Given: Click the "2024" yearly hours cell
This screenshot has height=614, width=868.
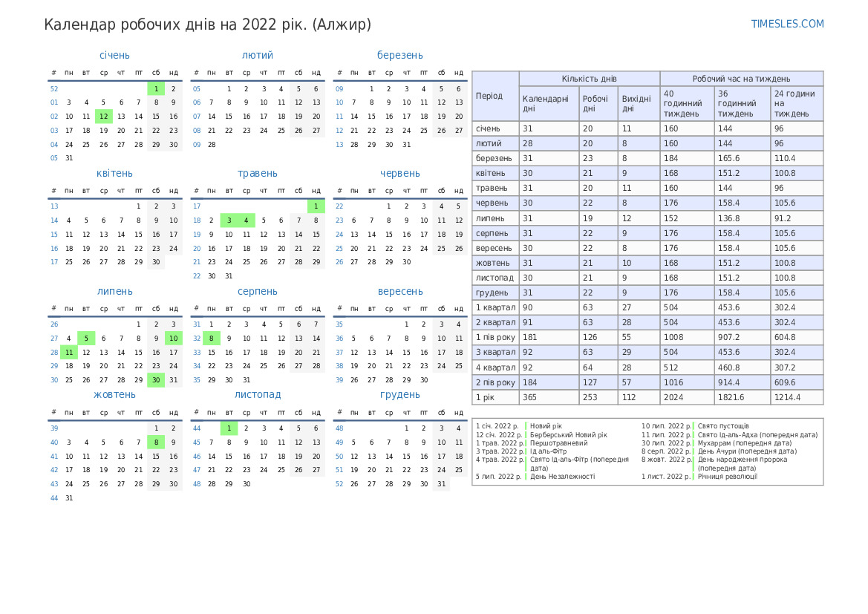Looking at the screenshot, I should 687,397.
